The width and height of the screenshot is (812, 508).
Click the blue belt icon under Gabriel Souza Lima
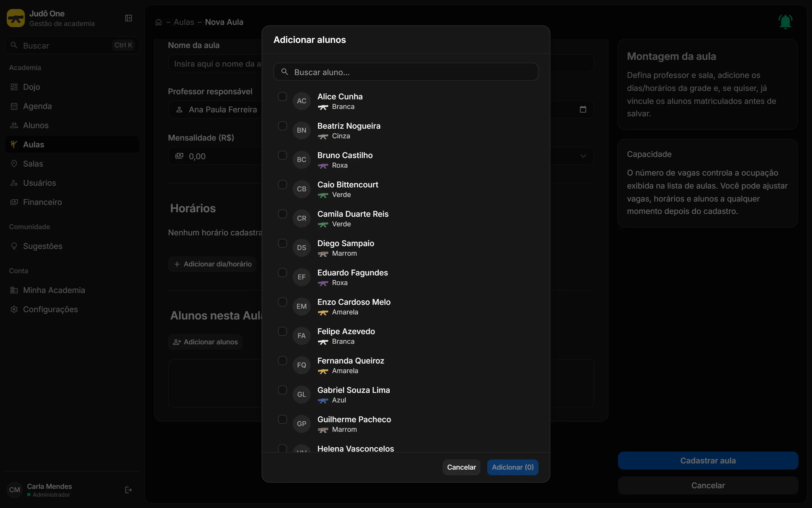click(323, 400)
